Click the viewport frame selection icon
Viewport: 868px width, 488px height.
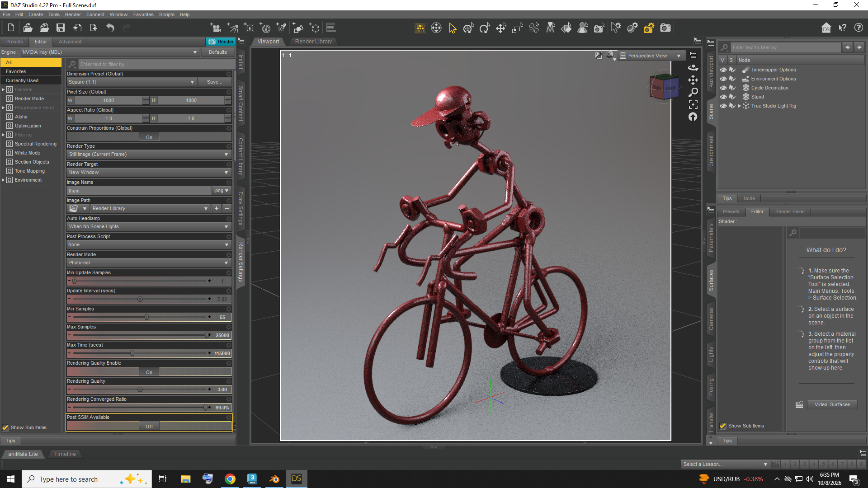click(x=693, y=104)
